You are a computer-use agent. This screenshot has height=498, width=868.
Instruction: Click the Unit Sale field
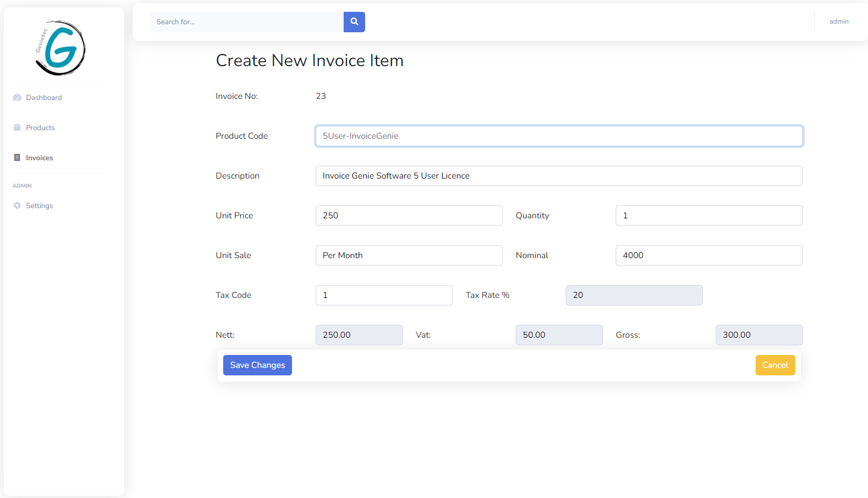[409, 255]
